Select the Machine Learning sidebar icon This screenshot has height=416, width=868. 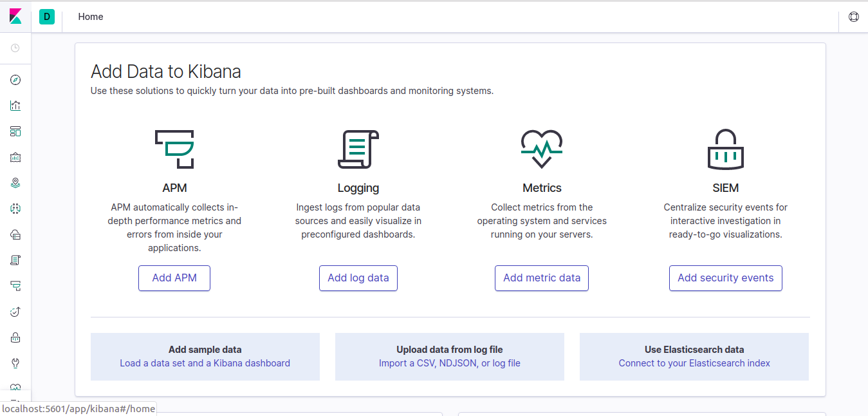tap(15, 209)
